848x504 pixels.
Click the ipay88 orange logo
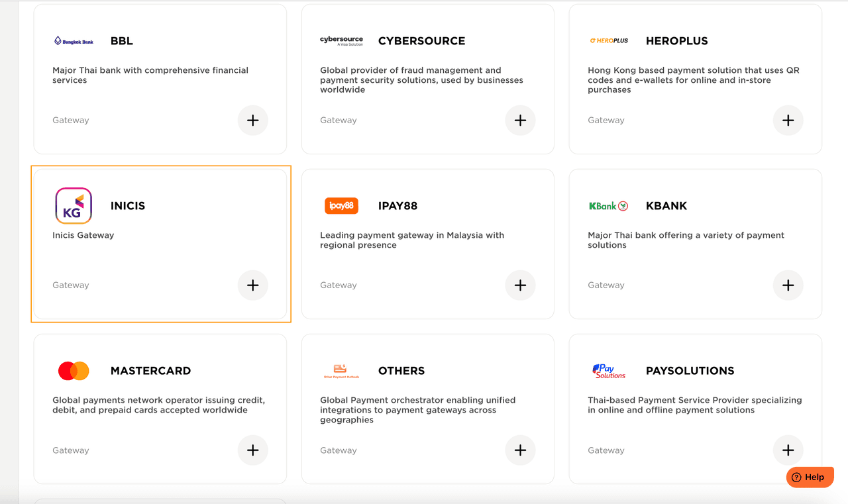(x=341, y=206)
